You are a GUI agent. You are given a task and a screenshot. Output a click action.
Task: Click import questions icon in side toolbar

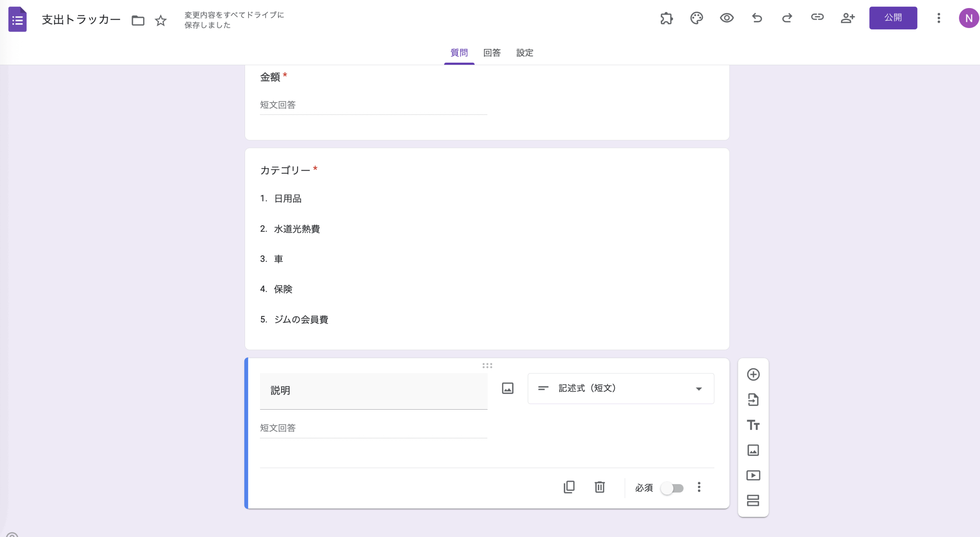753,400
